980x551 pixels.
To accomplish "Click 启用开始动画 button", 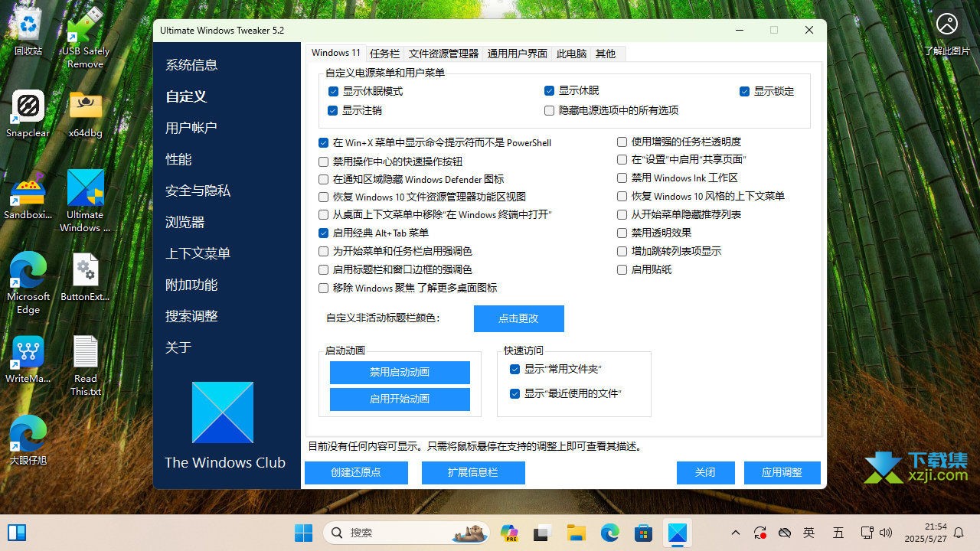I will tap(400, 399).
